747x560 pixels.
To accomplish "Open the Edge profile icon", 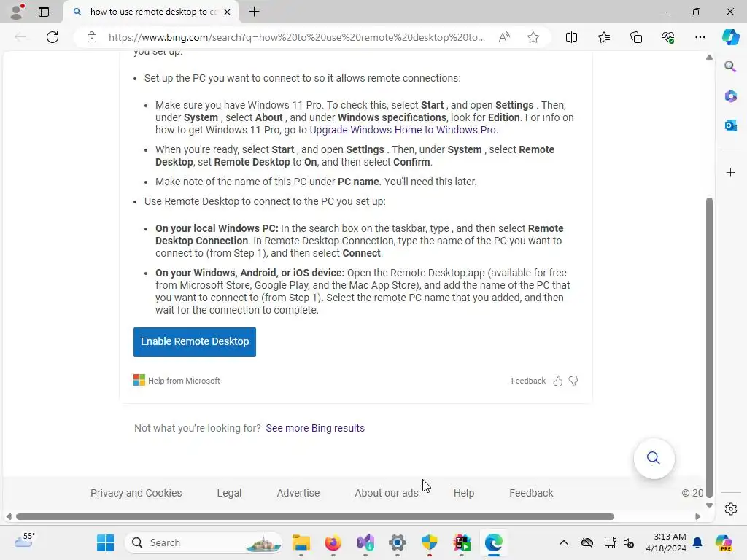I will (x=17, y=12).
